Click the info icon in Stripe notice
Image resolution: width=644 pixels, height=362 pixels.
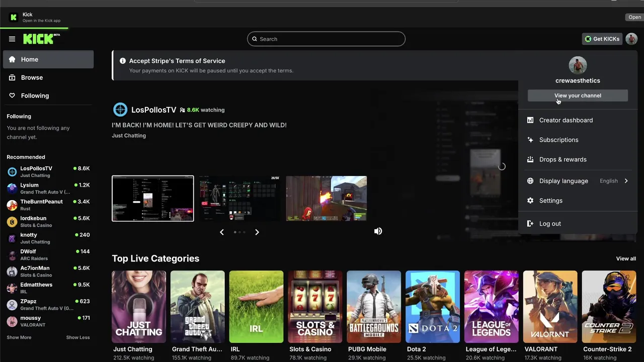click(123, 61)
